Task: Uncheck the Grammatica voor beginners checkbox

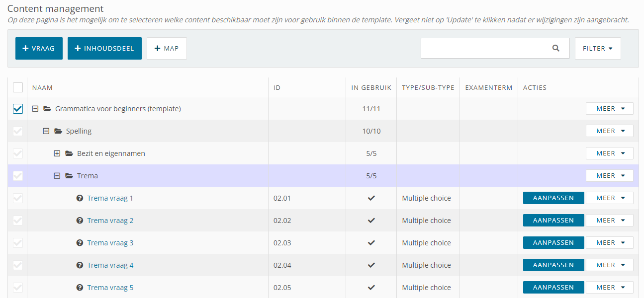Action: click(18, 109)
